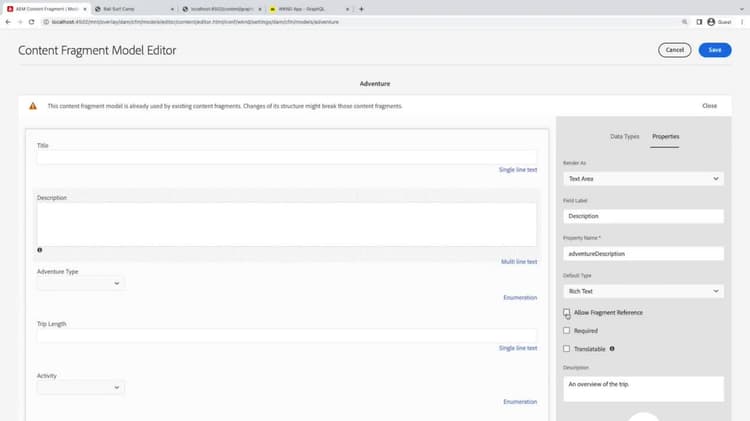Click the browser back arrow

click(x=8, y=22)
